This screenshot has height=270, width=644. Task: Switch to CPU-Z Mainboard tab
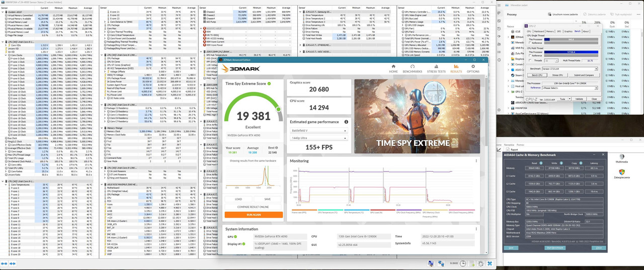click(539, 31)
